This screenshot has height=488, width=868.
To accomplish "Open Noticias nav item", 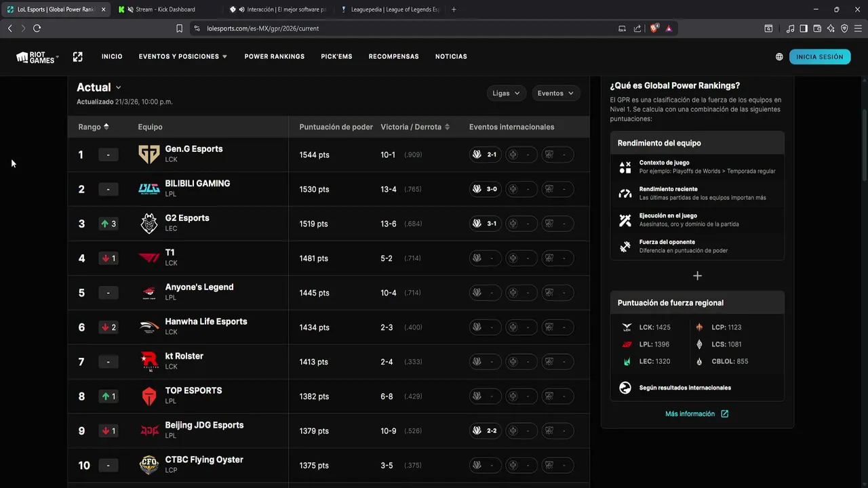I will 451,57.
